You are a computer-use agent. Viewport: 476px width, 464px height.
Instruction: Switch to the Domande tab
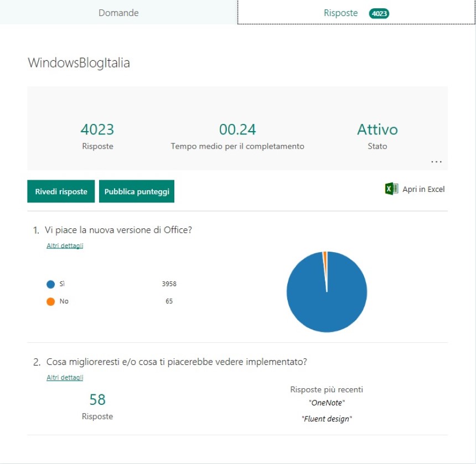point(118,12)
